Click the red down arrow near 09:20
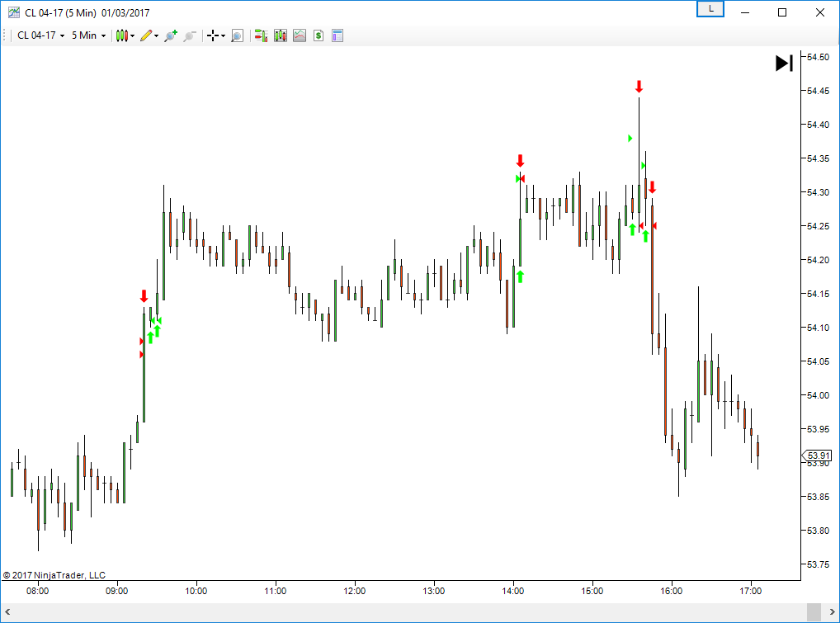This screenshot has height=623, width=840. pyautogui.click(x=144, y=296)
